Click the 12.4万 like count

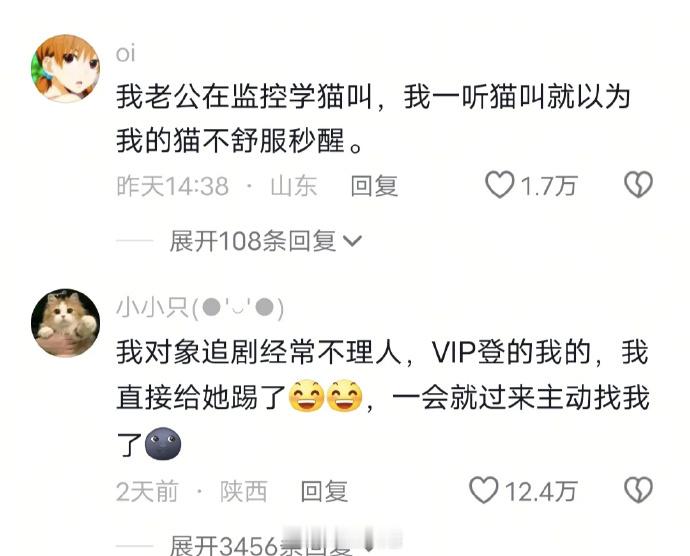pyautogui.click(x=541, y=491)
